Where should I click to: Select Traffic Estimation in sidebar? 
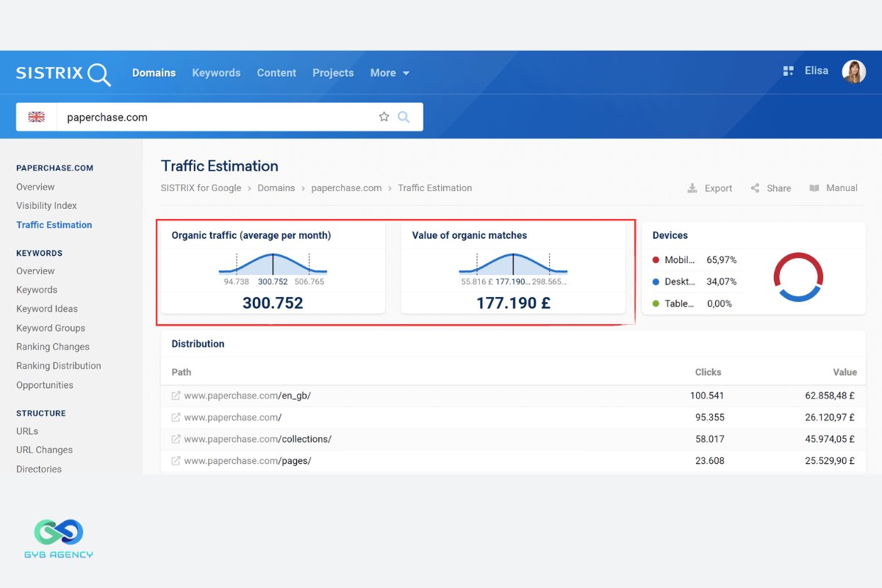(54, 225)
